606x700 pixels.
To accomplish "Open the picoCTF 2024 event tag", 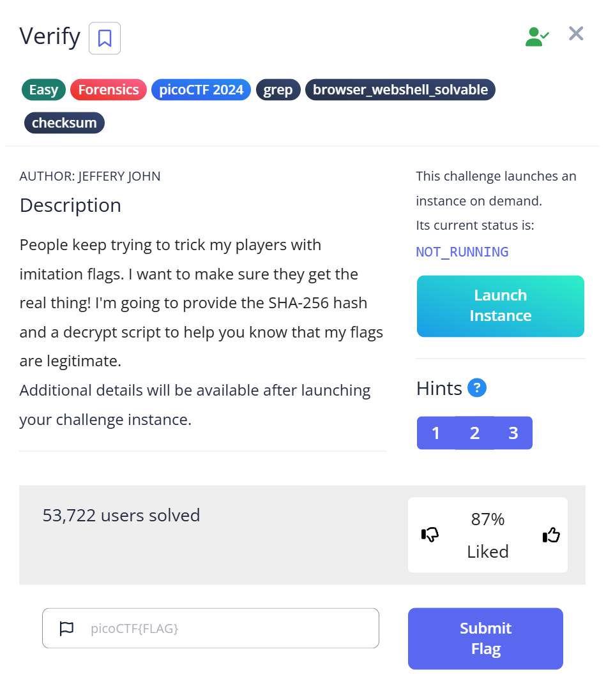I will [201, 90].
